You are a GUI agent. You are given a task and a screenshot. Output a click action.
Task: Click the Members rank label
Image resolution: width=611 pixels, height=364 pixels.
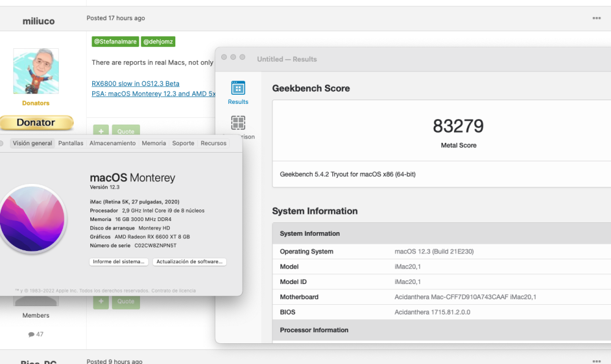(36, 315)
